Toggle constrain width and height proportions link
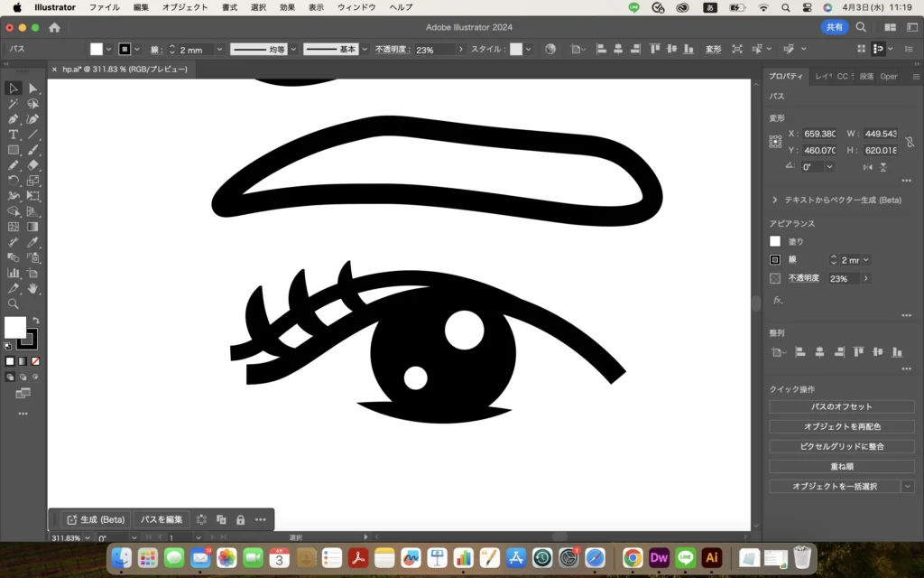Viewport: 924px width, 578px height. (x=909, y=142)
